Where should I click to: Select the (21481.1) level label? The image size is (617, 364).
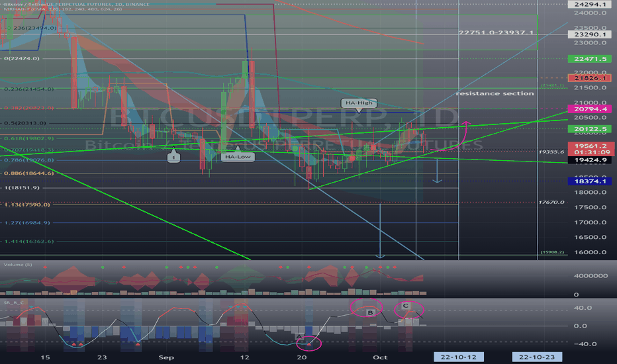point(552,85)
